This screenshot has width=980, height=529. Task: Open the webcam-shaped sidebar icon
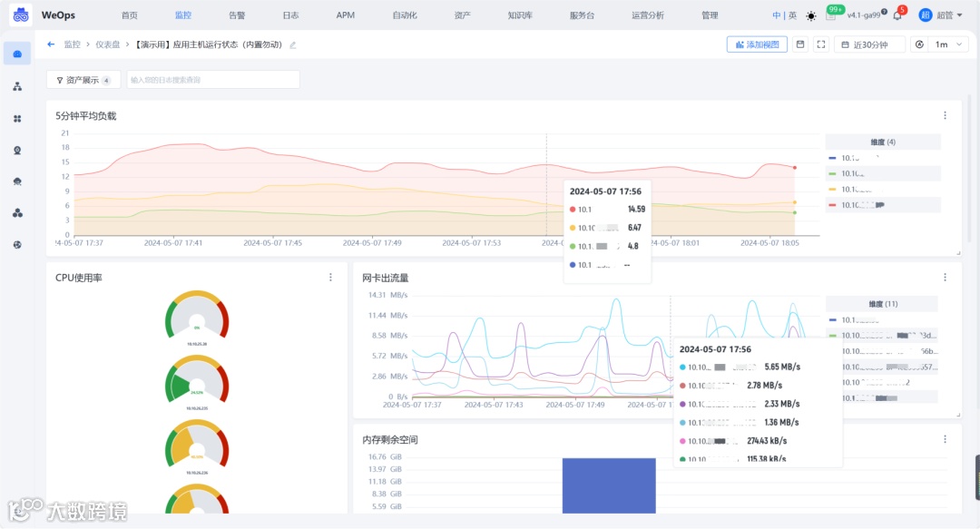click(x=17, y=150)
